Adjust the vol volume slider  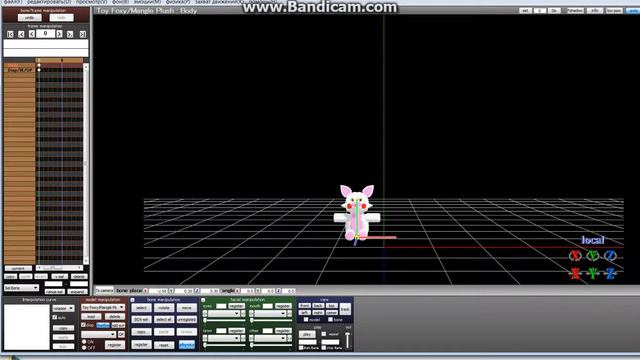pyautogui.click(x=347, y=340)
